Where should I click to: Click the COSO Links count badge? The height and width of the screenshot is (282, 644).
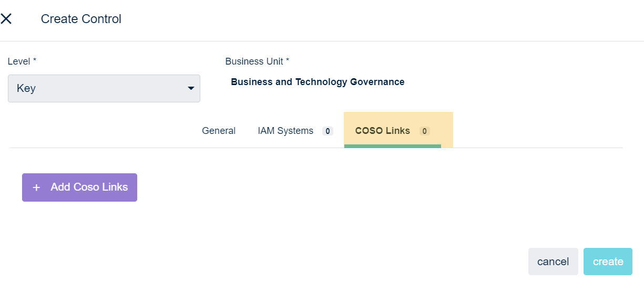pyautogui.click(x=424, y=131)
